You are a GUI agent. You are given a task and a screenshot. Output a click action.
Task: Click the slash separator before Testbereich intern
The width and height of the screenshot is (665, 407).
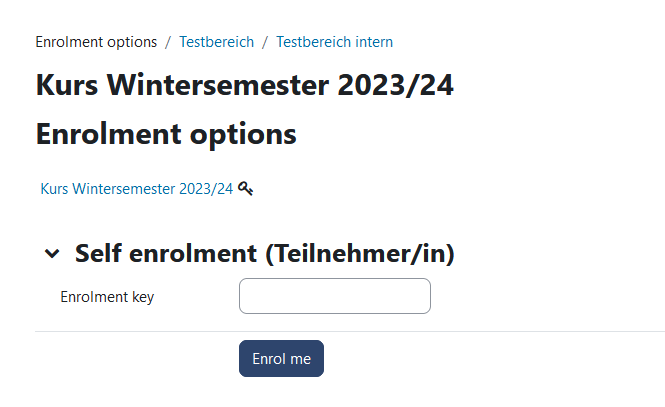[x=265, y=42]
